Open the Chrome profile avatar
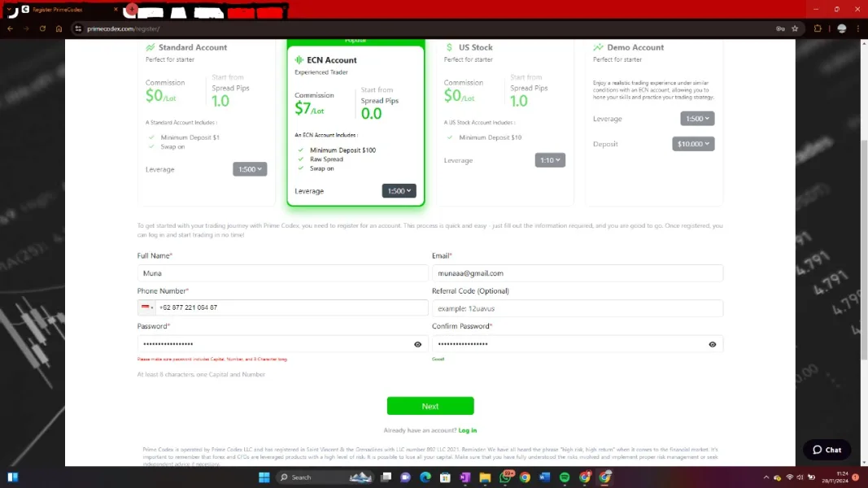The height and width of the screenshot is (488, 868). [842, 28]
